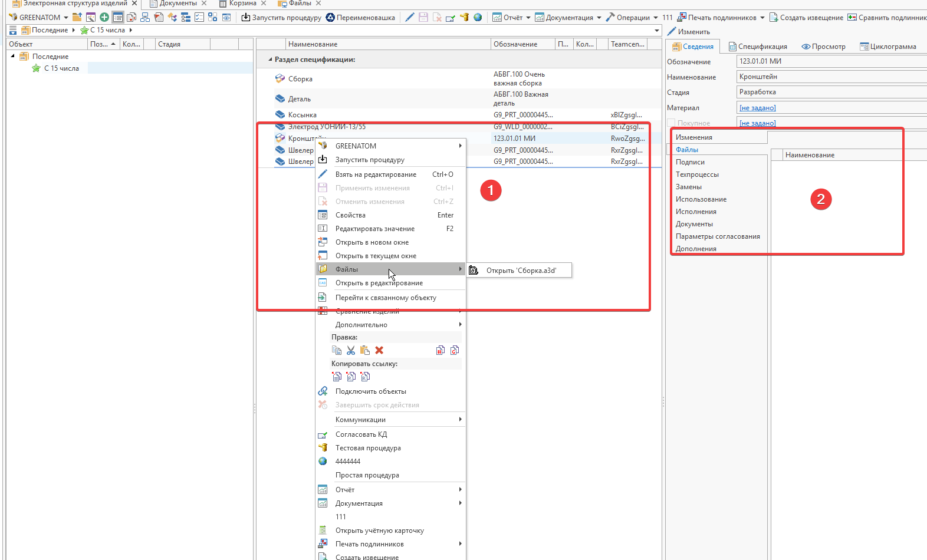927x560 pixels.
Task: Click the Запустить процедуру toolbar button
Action: (x=281, y=17)
